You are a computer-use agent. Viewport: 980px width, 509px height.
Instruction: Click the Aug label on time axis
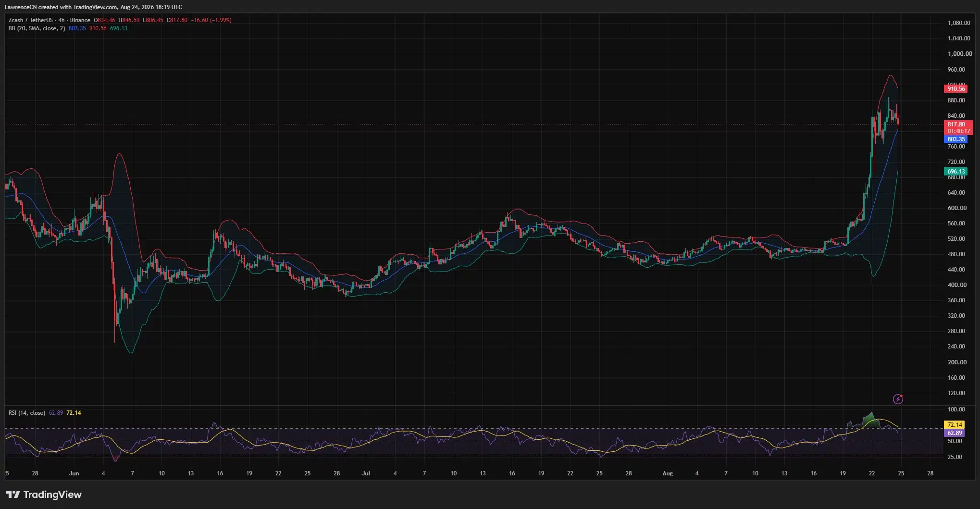tap(668, 473)
